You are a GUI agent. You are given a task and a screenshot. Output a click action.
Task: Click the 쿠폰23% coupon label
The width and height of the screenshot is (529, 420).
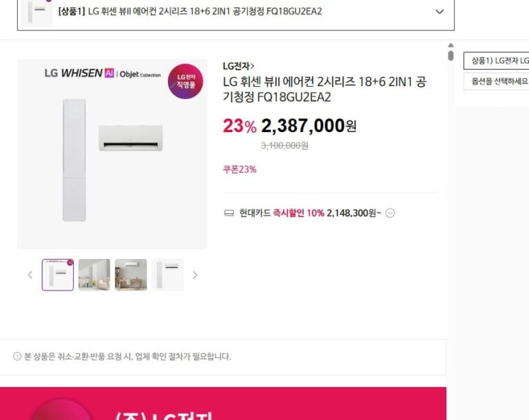coord(240,169)
